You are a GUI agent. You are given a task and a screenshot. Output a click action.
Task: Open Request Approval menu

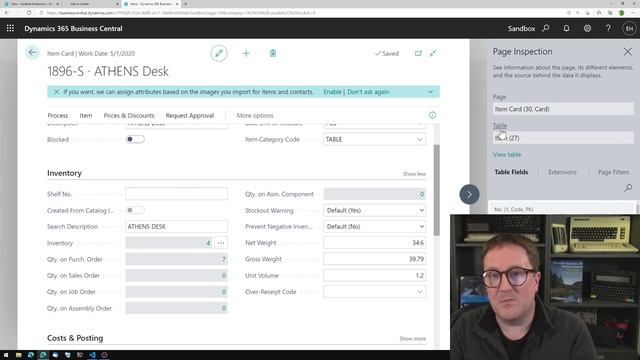(190, 116)
